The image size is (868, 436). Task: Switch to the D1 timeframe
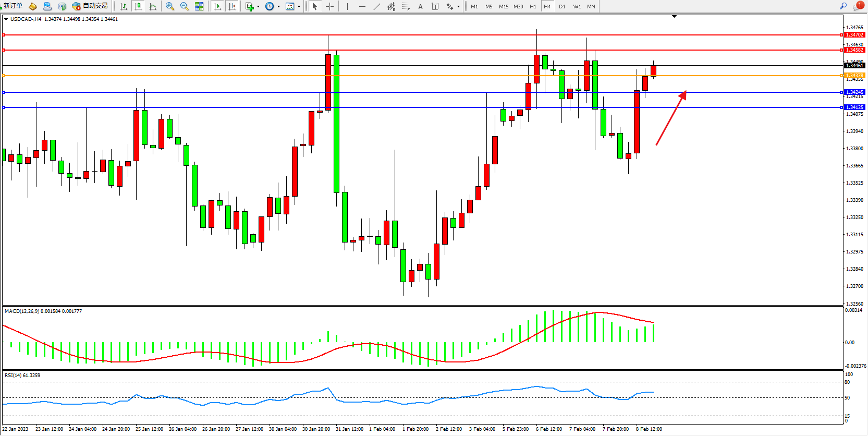click(562, 6)
